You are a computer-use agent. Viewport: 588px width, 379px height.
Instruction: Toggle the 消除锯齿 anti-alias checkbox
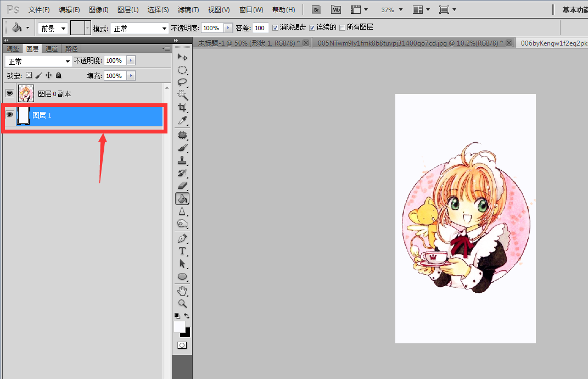click(x=275, y=28)
